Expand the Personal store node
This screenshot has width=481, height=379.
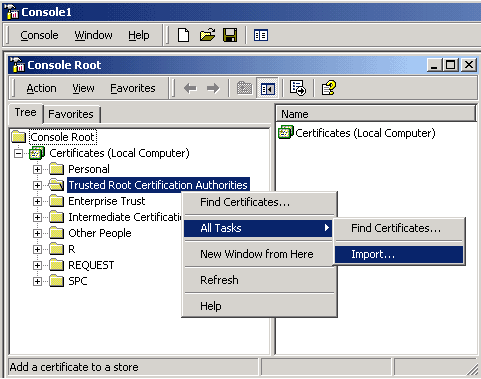(37, 169)
